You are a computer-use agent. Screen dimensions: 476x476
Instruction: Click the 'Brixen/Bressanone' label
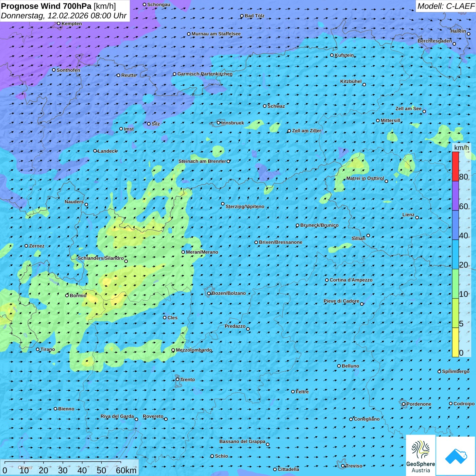click(281, 242)
